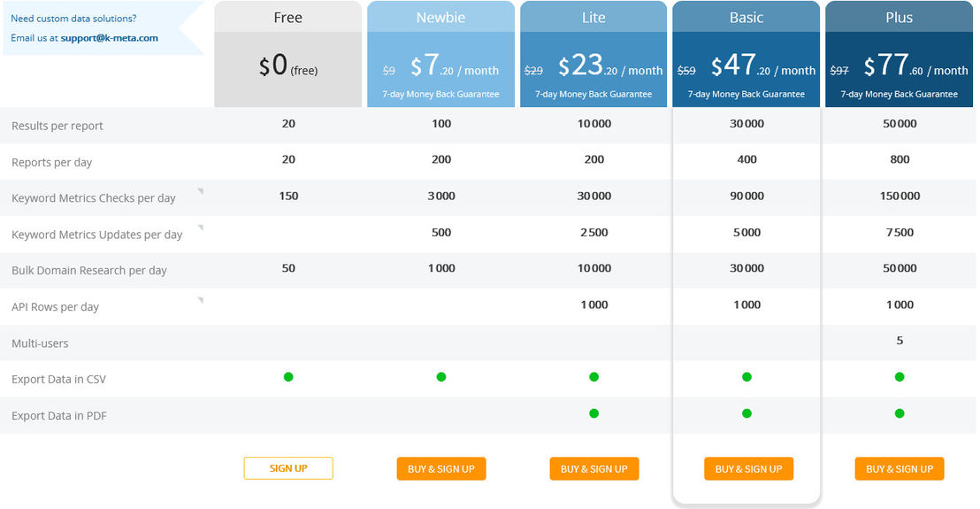Click the $23.20 / month Lite price
Viewport: 980px width, 509px height.
610,66
